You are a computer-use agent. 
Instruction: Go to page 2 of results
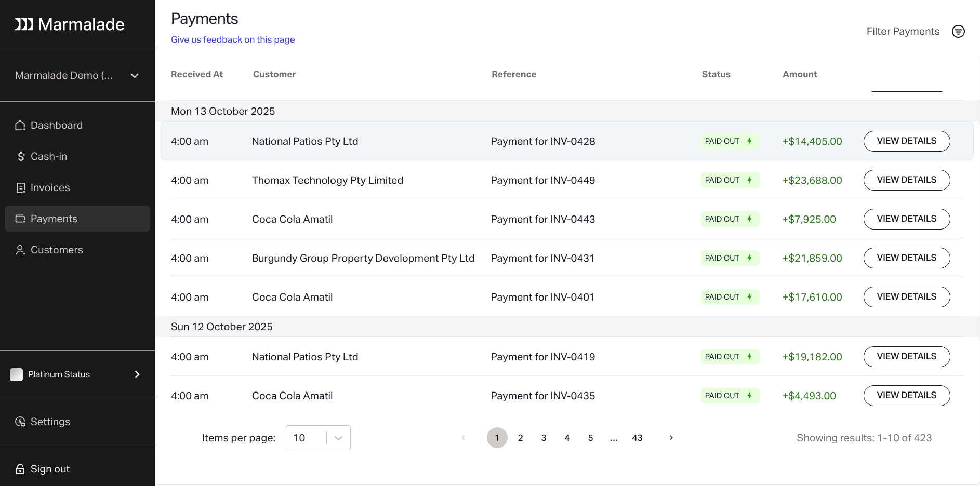[520, 438]
